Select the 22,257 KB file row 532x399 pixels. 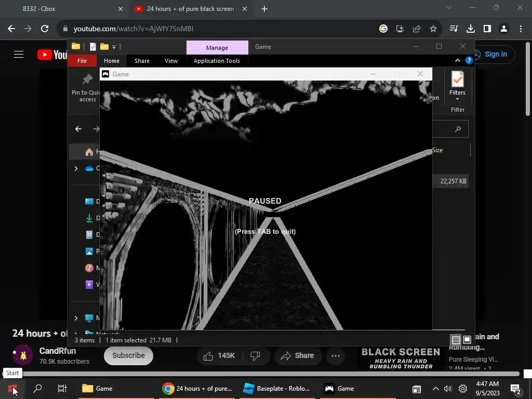click(x=450, y=181)
